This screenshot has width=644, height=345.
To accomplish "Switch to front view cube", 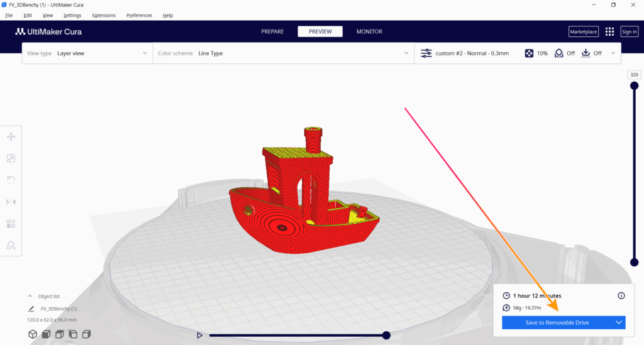I will click(x=46, y=334).
